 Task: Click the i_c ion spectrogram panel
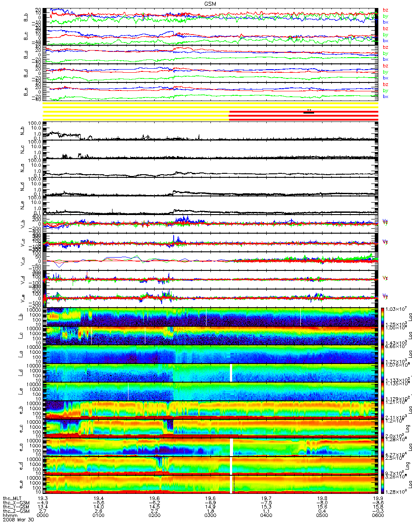click(x=210, y=336)
